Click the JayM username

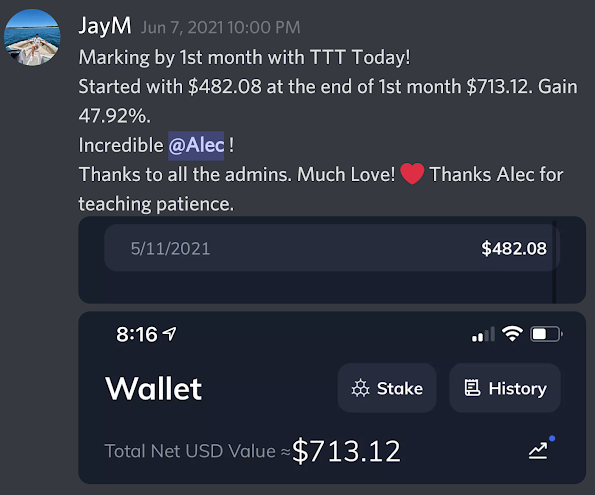(x=105, y=26)
